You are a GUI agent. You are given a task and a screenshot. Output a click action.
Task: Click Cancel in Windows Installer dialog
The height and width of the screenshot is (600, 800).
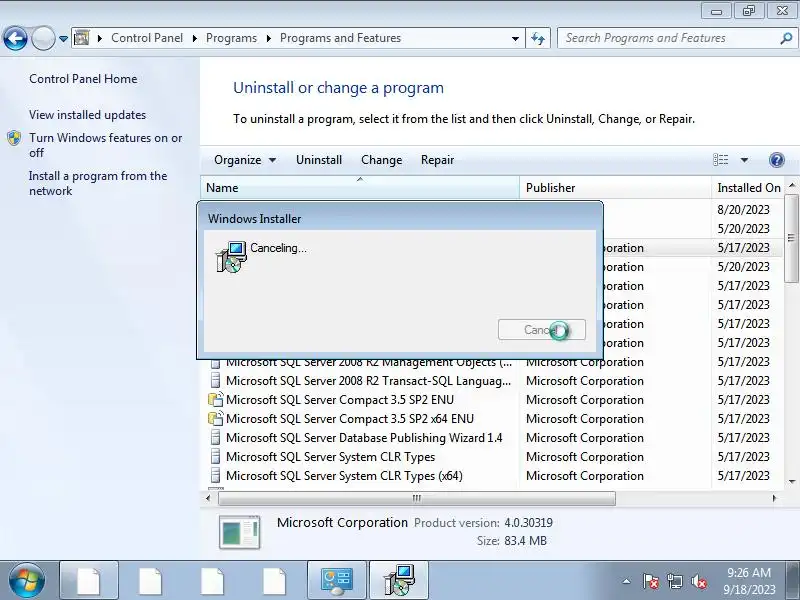click(x=541, y=330)
